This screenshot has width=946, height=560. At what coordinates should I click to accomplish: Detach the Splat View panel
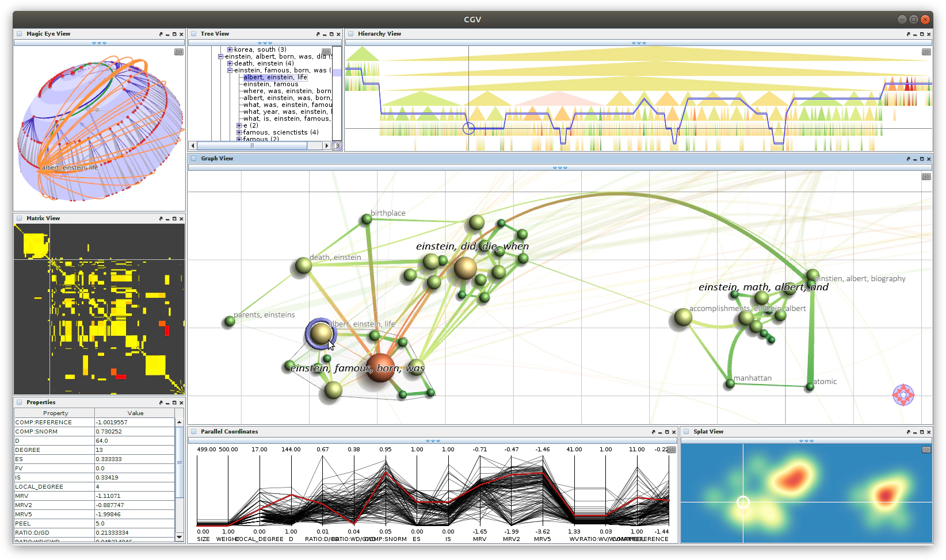tap(909, 432)
